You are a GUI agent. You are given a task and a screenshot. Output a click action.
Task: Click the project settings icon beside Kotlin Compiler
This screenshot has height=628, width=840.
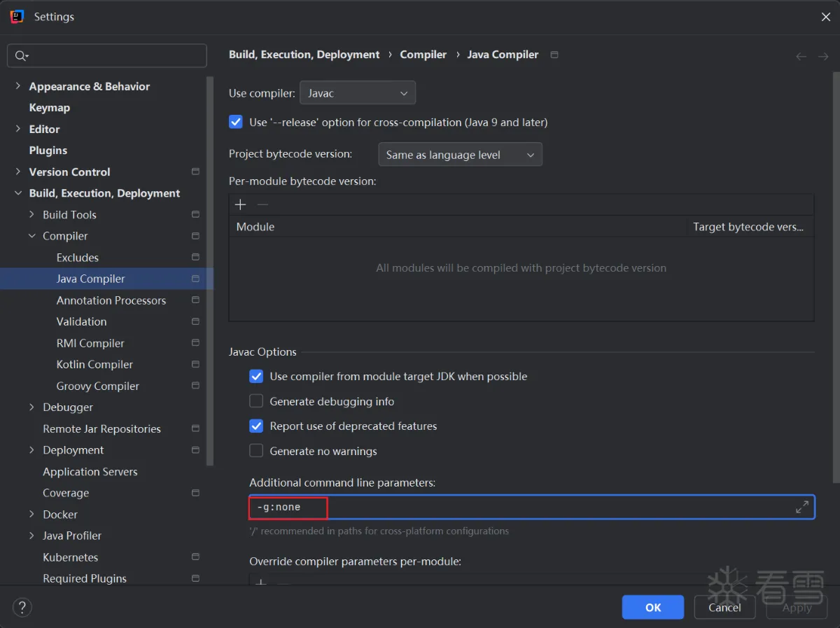(x=195, y=364)
